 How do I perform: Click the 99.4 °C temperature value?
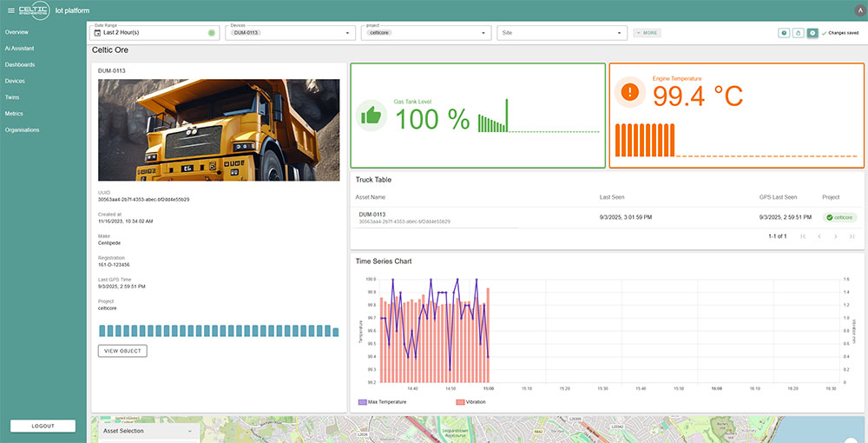pos(698,96)
